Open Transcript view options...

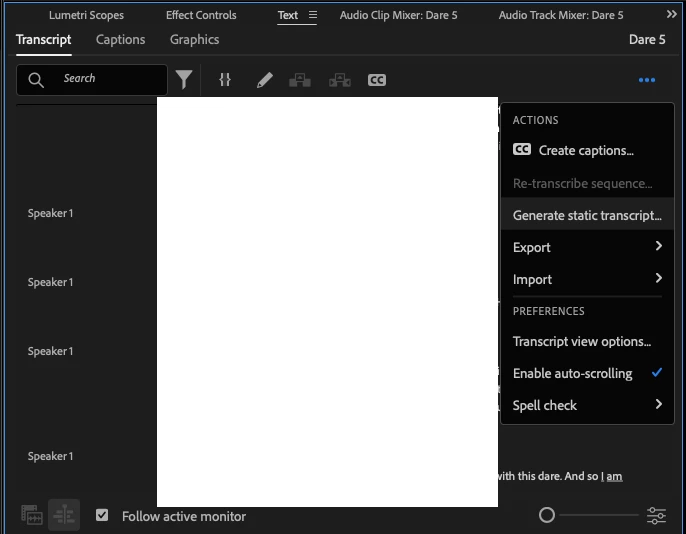tap(587, 341)
